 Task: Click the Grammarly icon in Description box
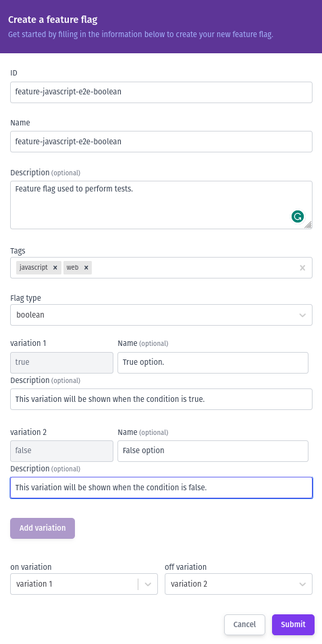click(297, 216)
